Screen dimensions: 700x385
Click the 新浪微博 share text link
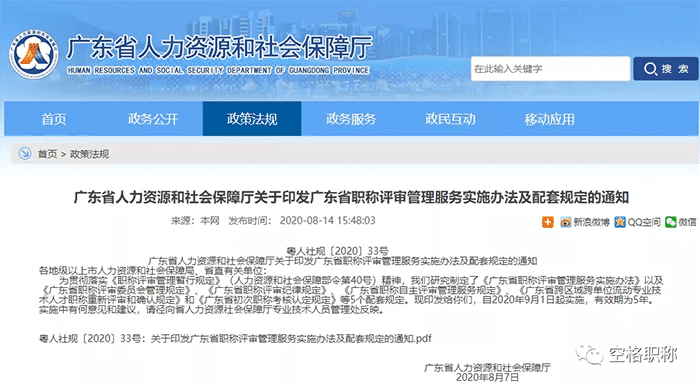click(591, 222)
